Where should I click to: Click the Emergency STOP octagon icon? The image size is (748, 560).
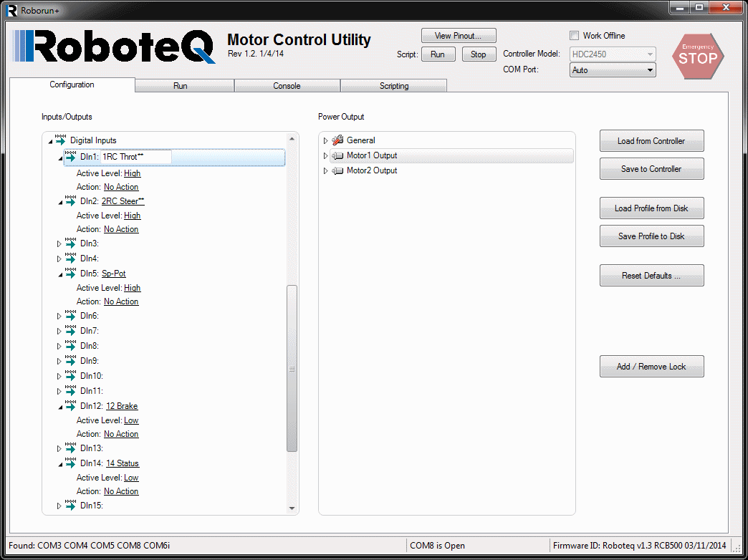(697, 56)
